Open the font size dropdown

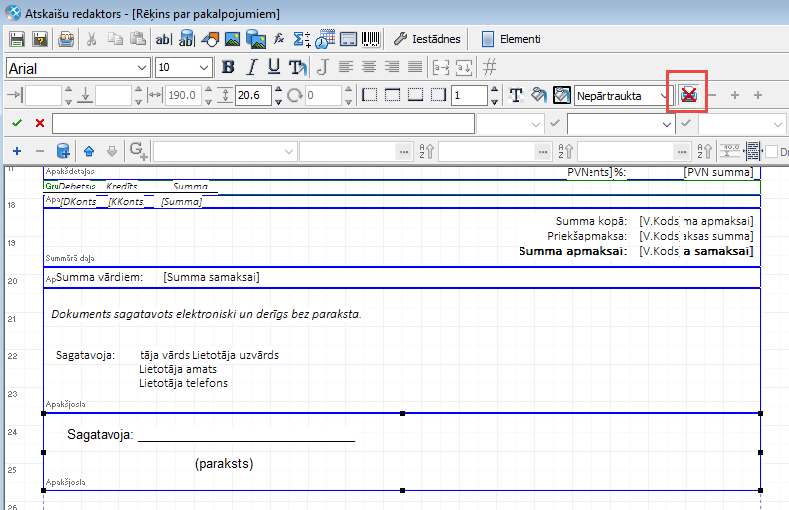(x=204, y=67)
